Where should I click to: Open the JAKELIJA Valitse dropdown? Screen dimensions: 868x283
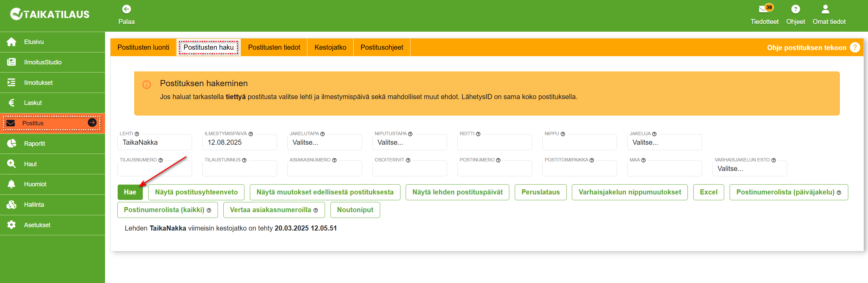pos(665,142)
